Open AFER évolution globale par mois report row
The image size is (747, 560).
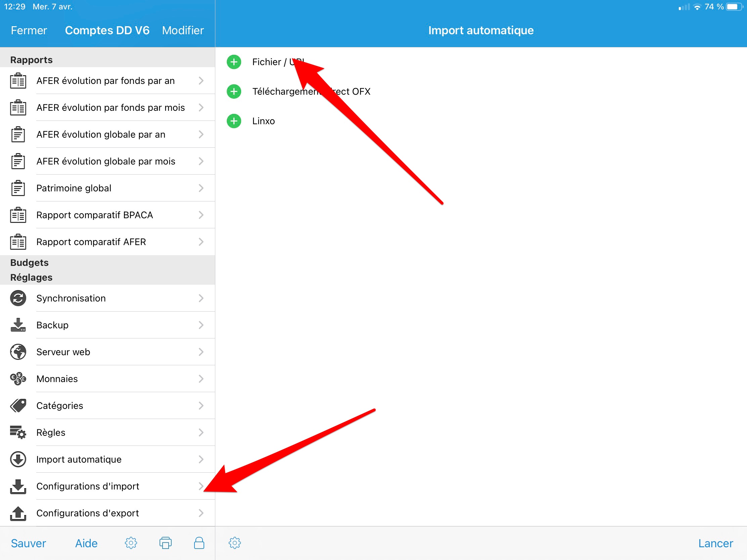[107, 161]
